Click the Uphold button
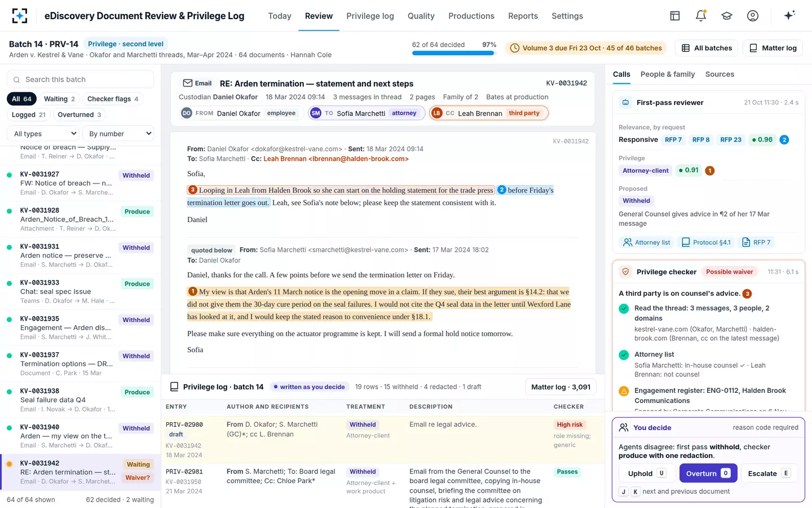Image resolution: width=812 pixels, height=508 pixels. [x=647, y=474]
